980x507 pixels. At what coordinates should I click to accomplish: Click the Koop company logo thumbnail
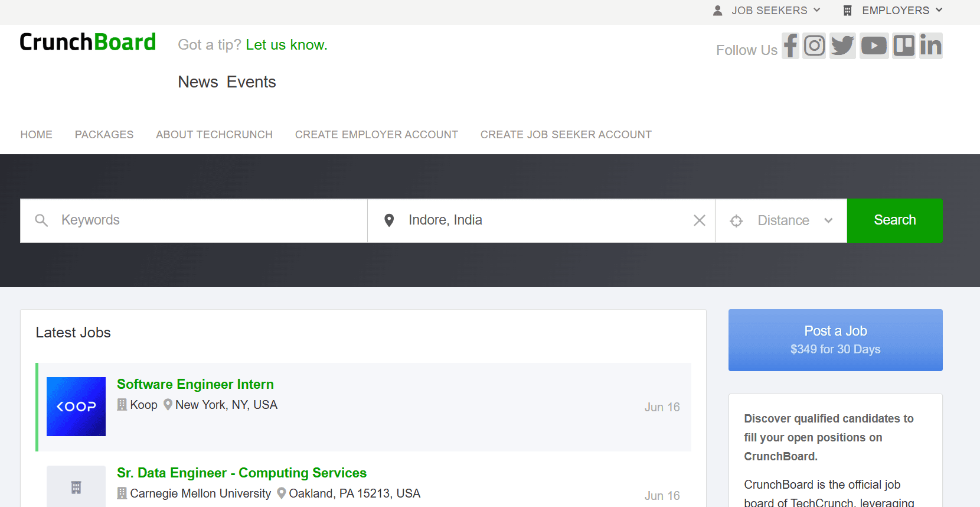[76, 407]
